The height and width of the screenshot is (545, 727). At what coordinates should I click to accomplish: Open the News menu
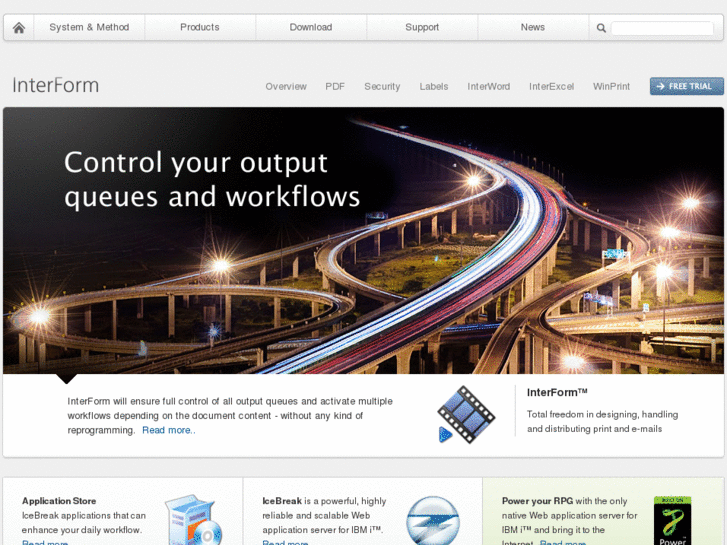pyautogui.click(x=533, y=27)
